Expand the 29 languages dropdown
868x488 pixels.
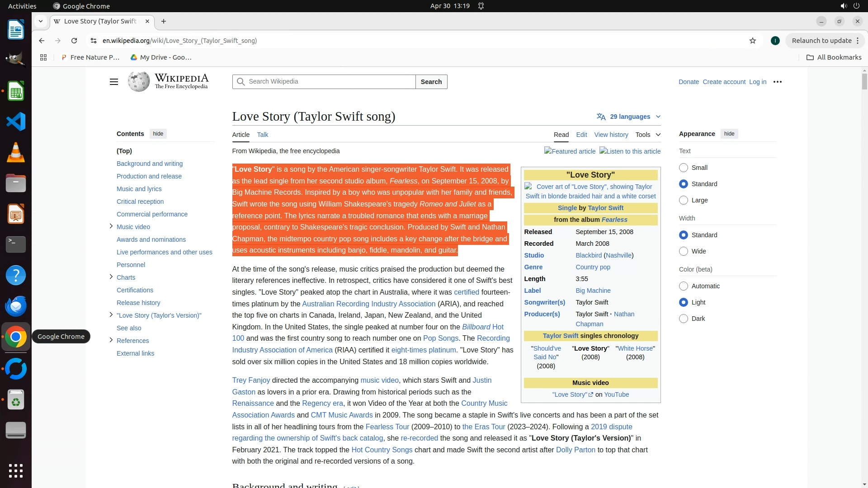[629, 117]
